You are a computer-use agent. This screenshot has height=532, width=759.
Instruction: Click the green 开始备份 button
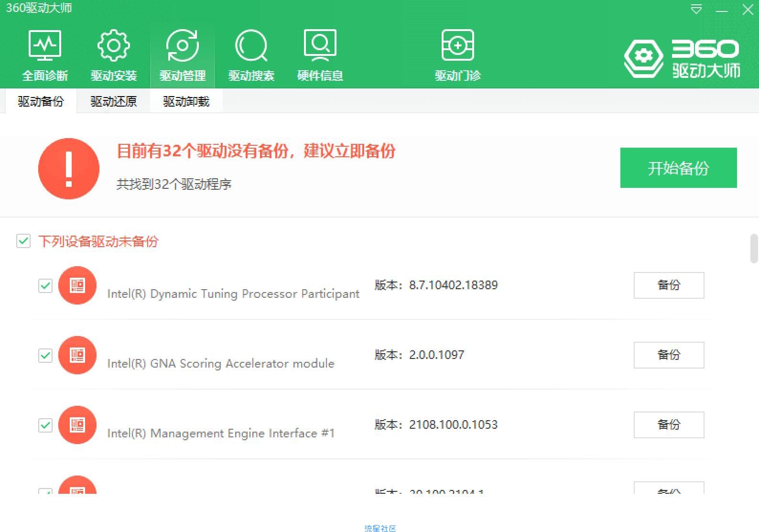point(678,168)
